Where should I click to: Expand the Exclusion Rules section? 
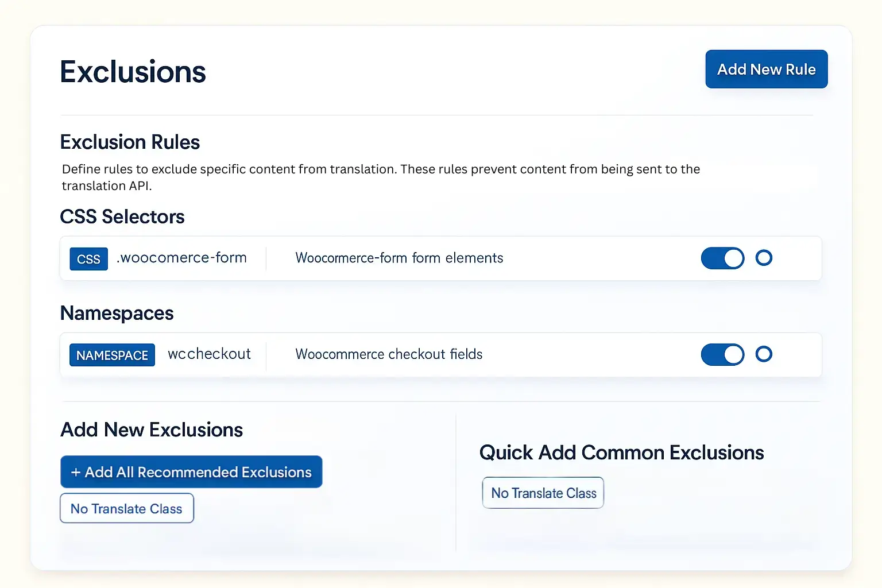pos(130,142)
